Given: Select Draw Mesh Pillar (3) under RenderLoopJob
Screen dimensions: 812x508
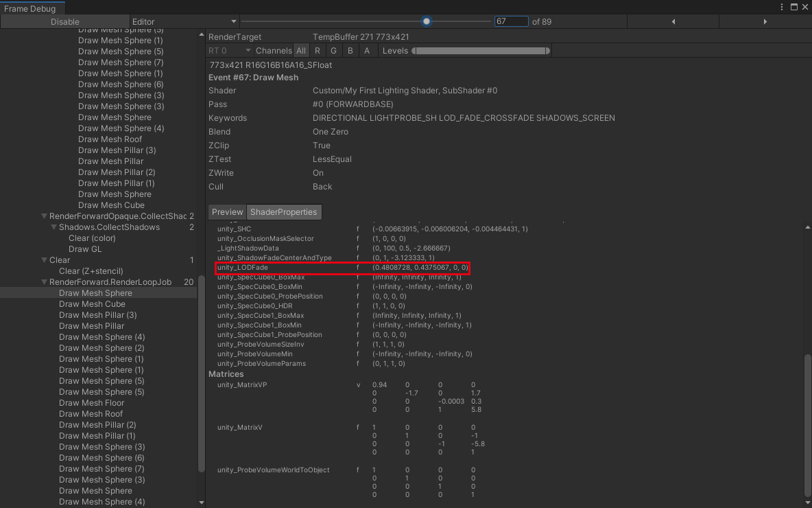Looking at the screenshot, I should (98, 314).
